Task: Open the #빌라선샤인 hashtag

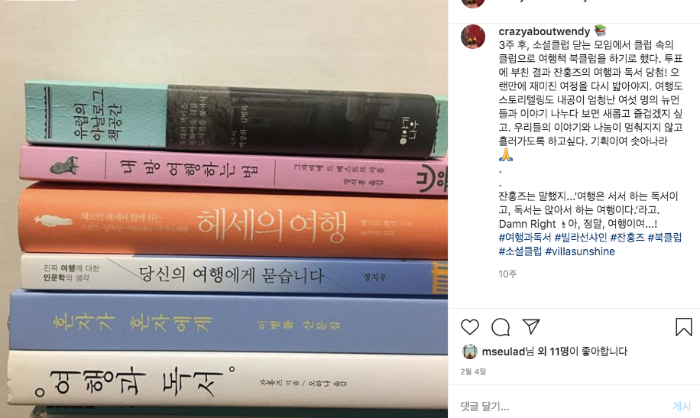Action: [580, 238]
